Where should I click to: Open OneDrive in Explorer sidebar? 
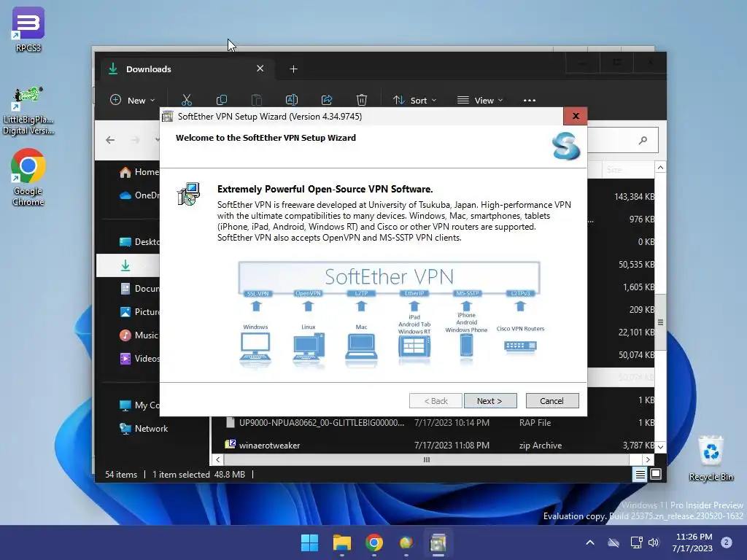tap(138, 195)
